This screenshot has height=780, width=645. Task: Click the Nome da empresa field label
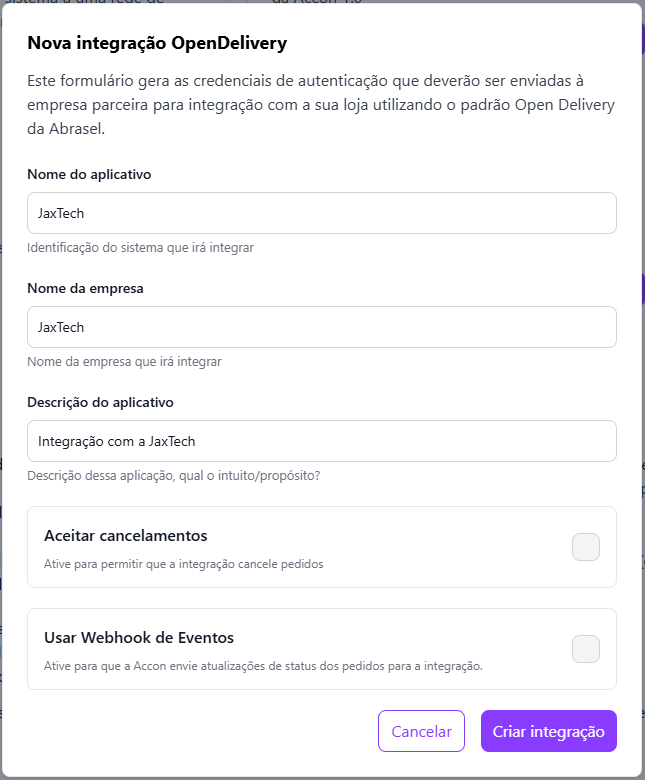(x=85, y=288)
